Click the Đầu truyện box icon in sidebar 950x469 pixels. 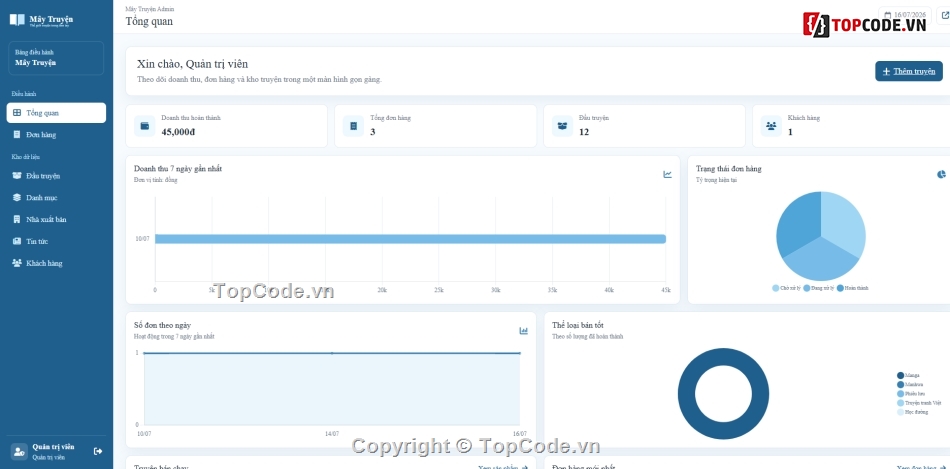(17, 176)
